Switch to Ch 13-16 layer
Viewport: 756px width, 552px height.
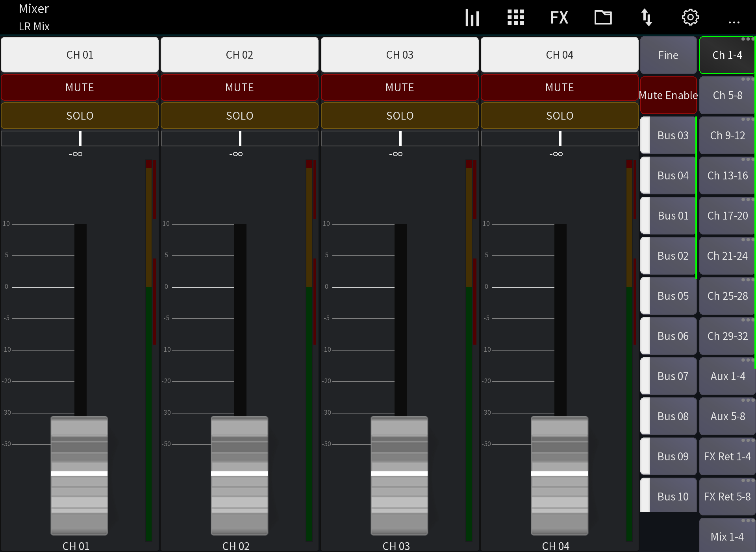[727, 175]
